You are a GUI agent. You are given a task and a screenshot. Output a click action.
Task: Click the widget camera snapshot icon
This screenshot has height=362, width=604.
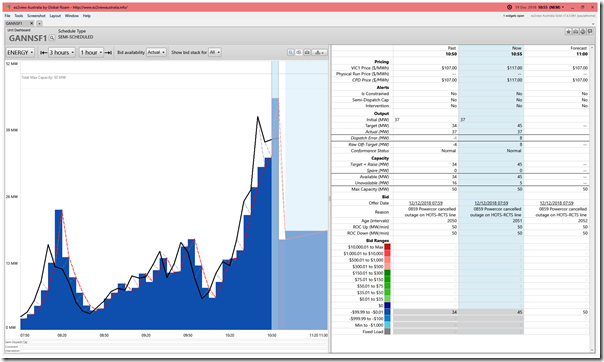click(x=575, y=32)
